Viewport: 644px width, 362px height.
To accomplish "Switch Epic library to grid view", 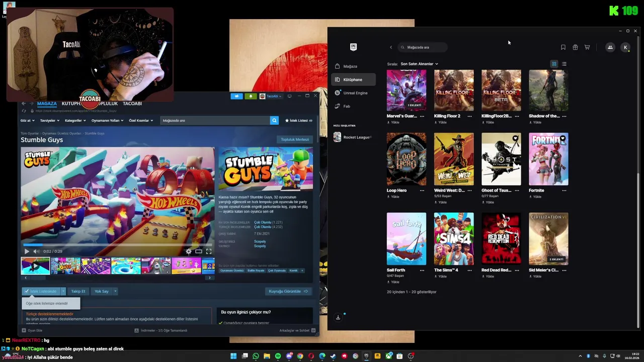I will pos(554,64).
